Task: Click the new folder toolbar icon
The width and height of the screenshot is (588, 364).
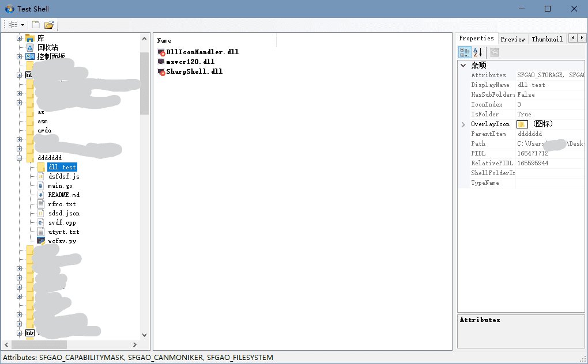Action: coord(36,25)
